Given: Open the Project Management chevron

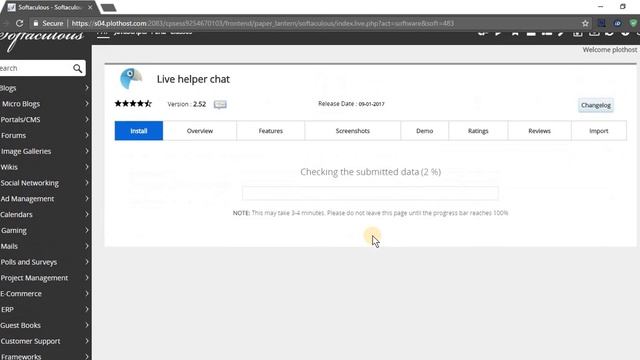Looking at the screenshot, I should point(87,278).
